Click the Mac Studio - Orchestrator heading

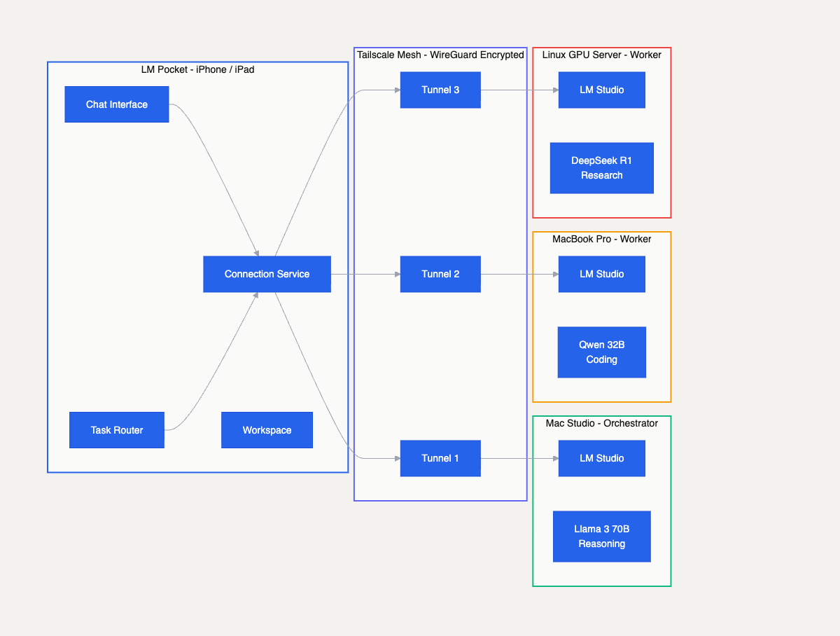(x=602, y=423)
